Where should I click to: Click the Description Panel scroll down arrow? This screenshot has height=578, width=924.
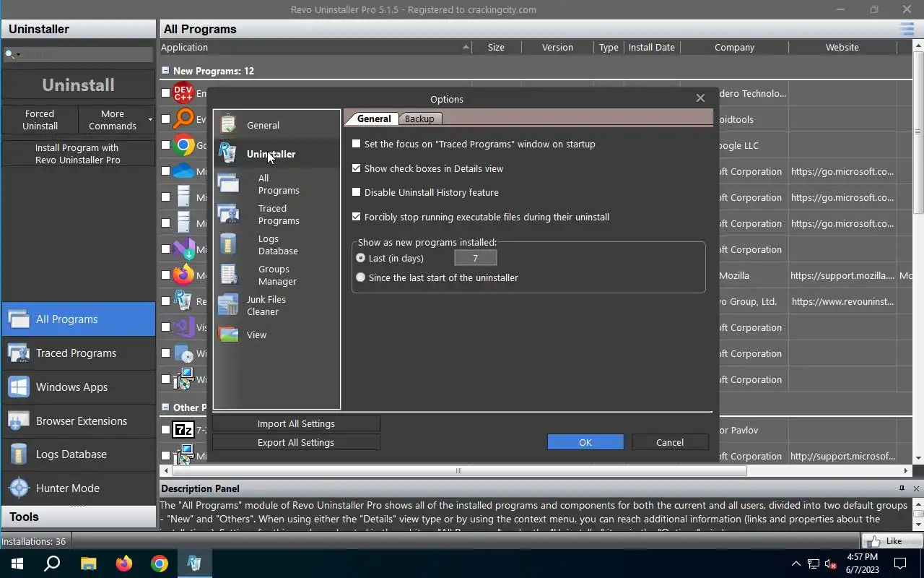pos(918,525)
